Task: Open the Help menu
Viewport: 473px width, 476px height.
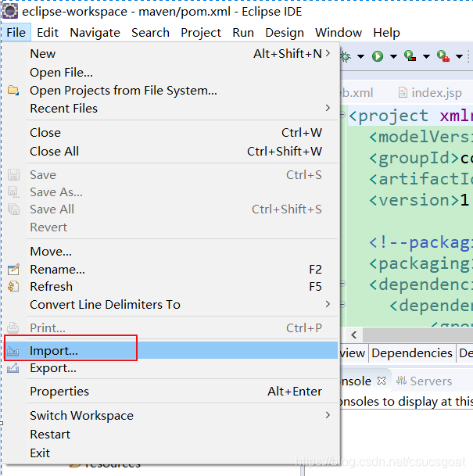Action: coord(386,33)
